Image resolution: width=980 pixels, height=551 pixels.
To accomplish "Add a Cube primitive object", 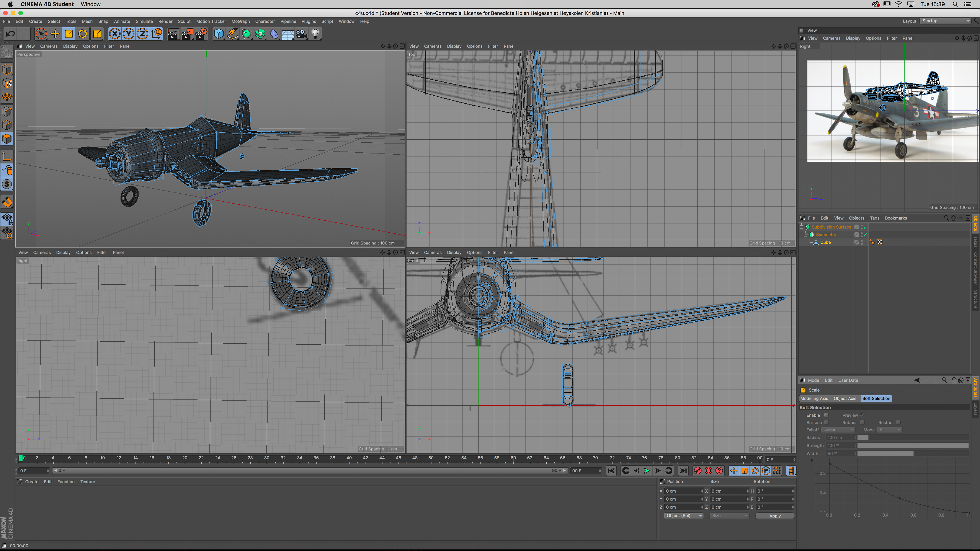I will (x=219, y=34).
